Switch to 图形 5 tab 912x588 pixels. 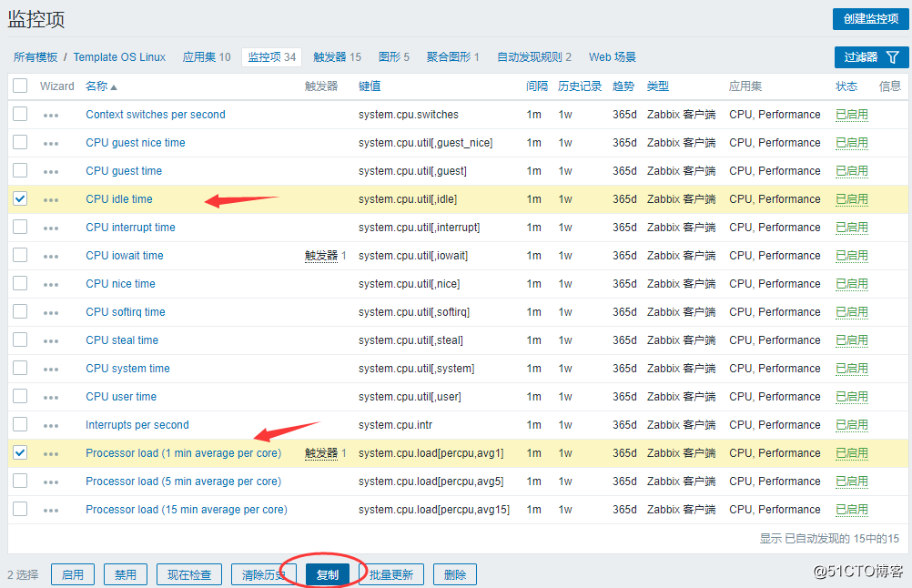[394, 57]
